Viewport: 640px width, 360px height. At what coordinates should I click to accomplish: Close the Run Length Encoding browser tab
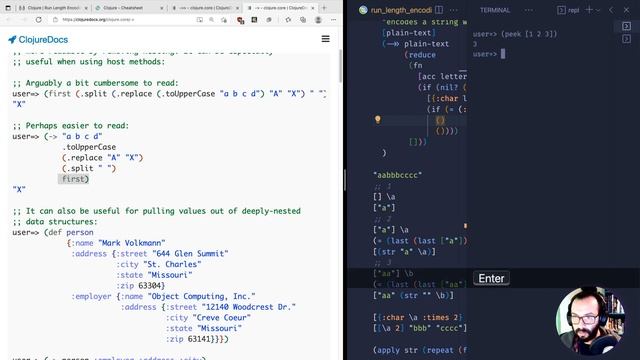(x=86, y=8)
